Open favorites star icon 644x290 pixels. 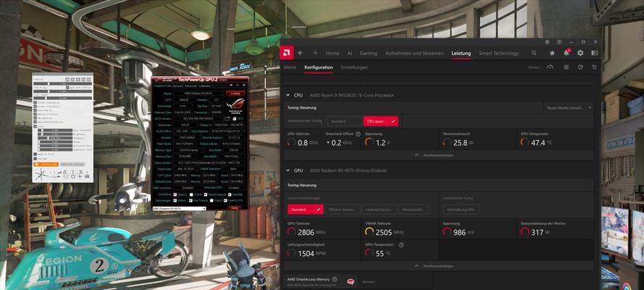tap(552, 53)
